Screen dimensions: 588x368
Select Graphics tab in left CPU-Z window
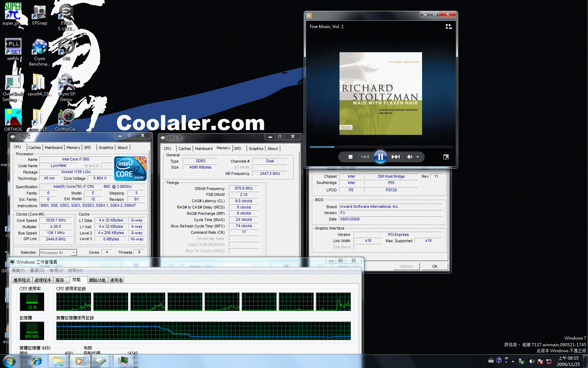(x=106, y=148)
